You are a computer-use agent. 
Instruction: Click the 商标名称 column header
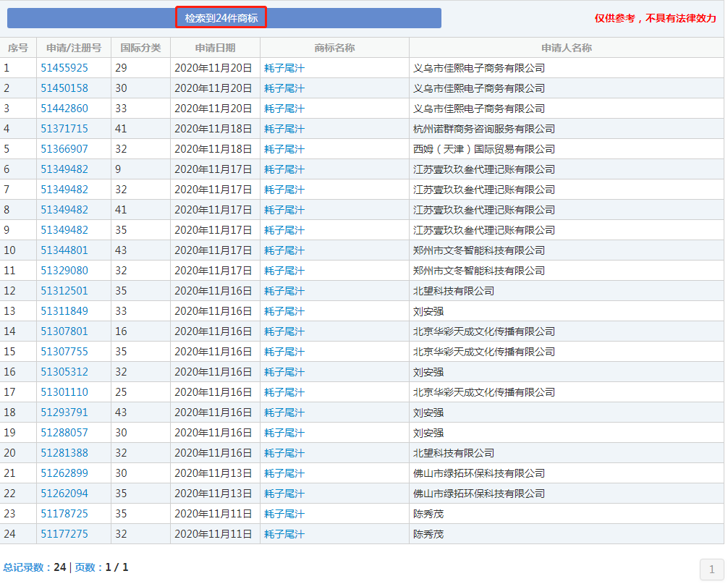coord(334,48)
